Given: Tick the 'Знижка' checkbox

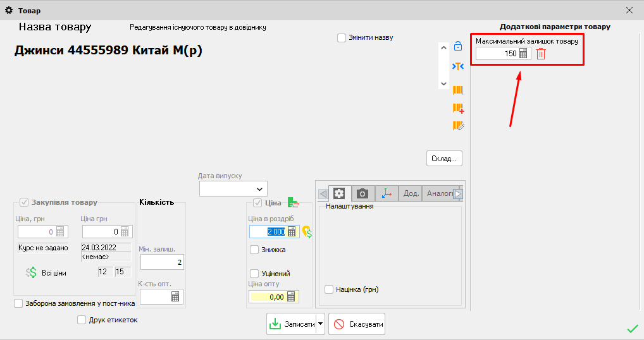Looking at the screenshot, I should coord(254,250).
